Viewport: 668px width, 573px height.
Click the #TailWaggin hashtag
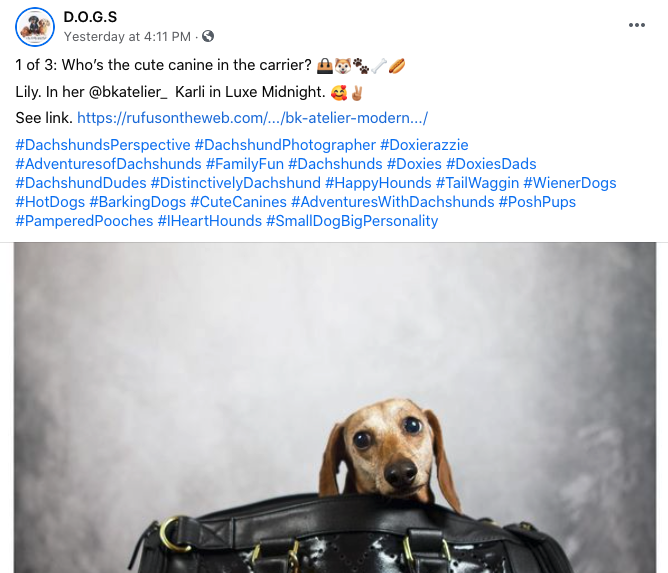[477, 183]
